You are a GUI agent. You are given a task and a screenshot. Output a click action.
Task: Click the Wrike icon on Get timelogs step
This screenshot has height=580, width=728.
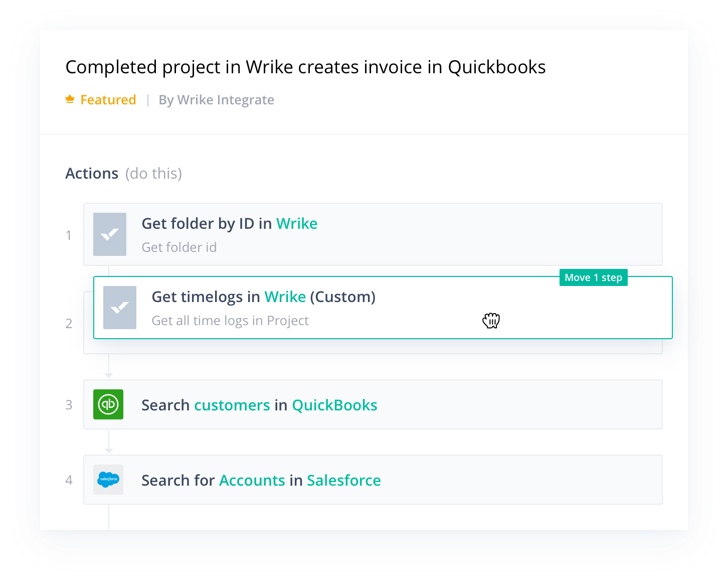tap(120, 308)
